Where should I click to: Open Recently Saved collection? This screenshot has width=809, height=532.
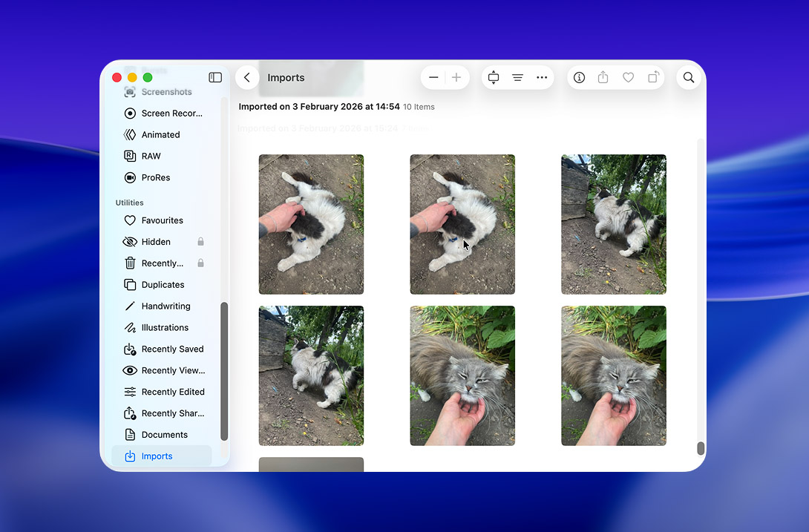(x=162, y=349)
